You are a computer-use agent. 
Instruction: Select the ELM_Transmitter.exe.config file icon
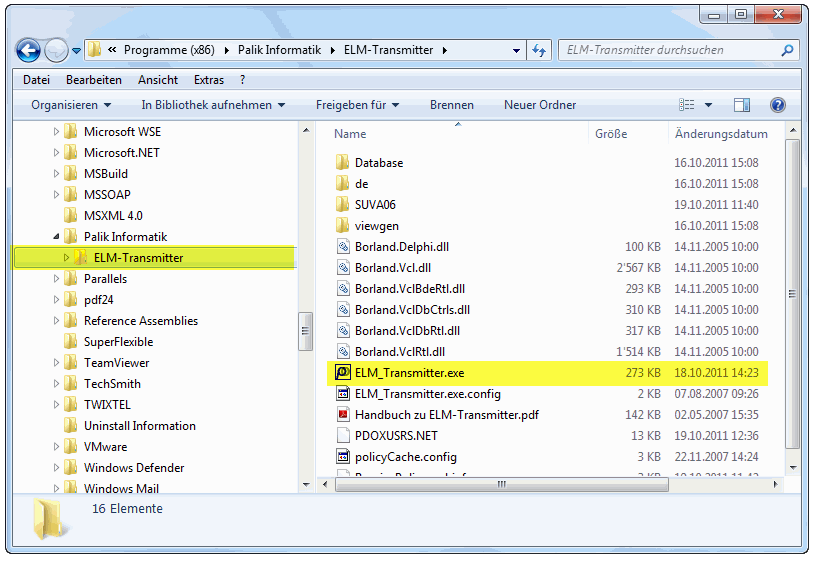(x=341, y=394)
